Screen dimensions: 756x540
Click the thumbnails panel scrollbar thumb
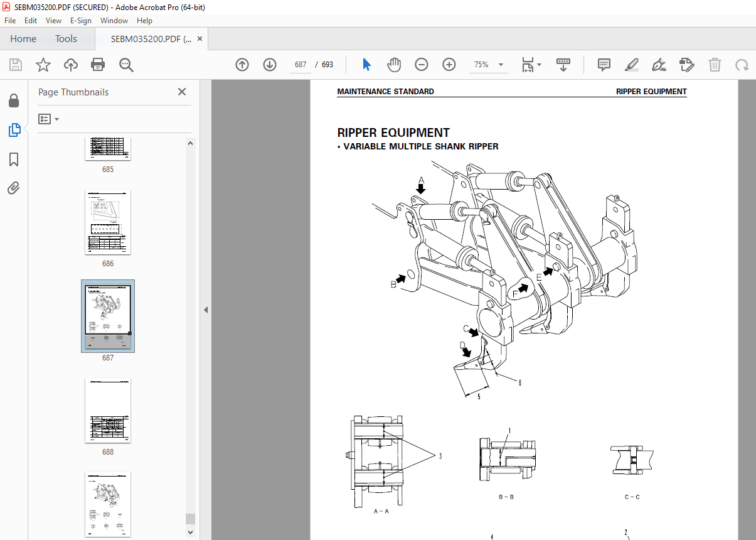coord(190,519)
